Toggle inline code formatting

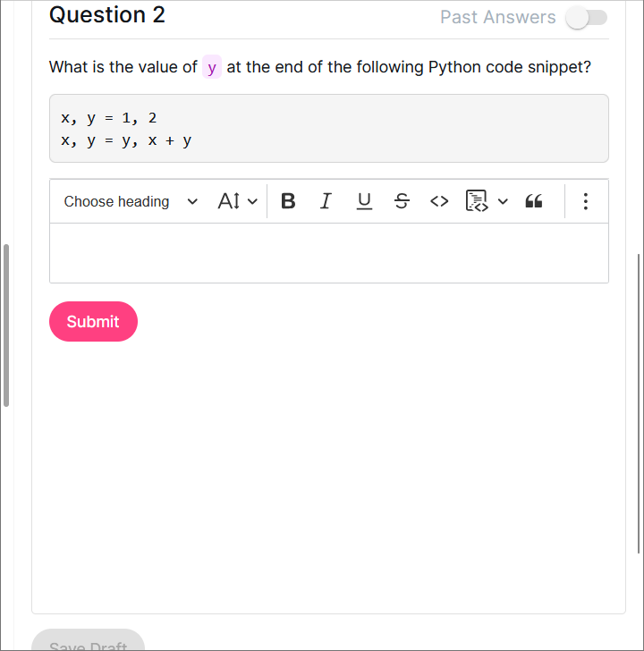[x=439, y=201]
